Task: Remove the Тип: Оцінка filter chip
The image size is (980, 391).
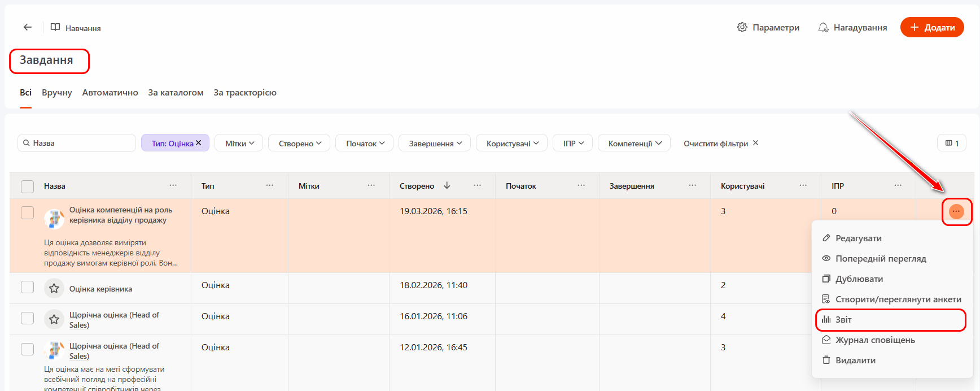Action: point(199,143)
